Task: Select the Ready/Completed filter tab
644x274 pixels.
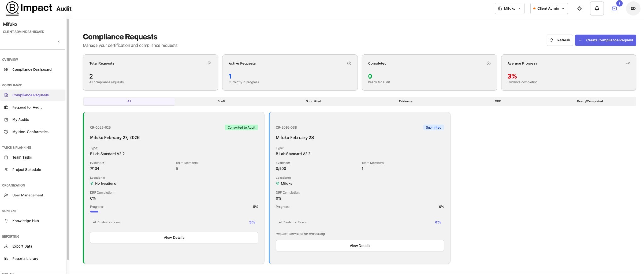Action: [590, 101]
